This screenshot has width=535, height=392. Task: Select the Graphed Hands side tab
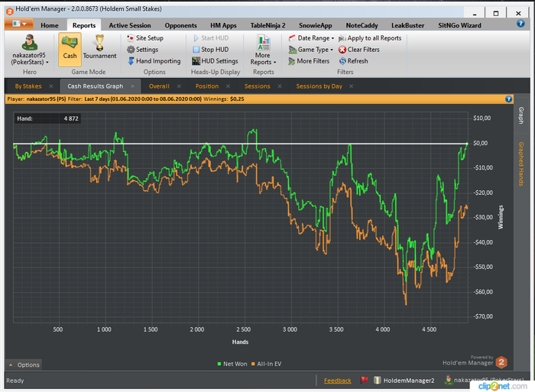point(521,164)
